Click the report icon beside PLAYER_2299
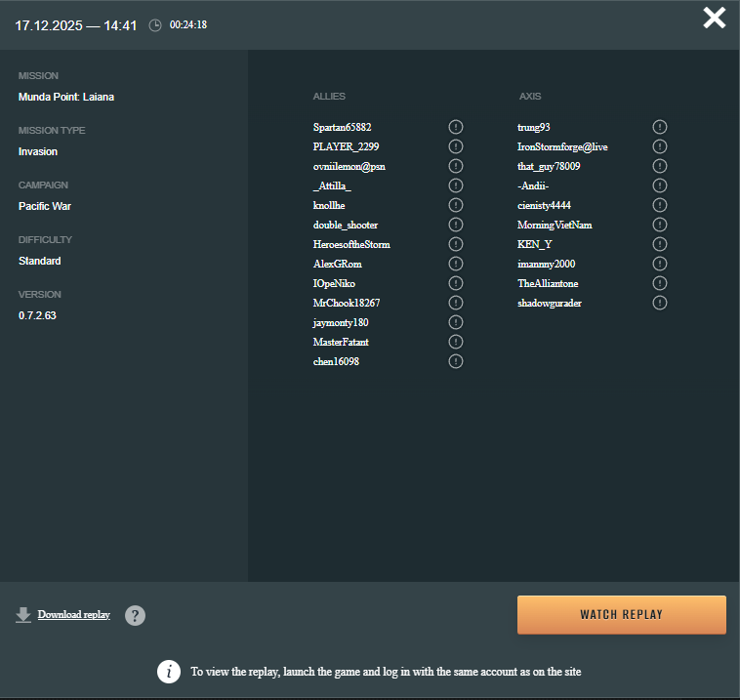This screenshot has width=740, height=700. point(456,146)
